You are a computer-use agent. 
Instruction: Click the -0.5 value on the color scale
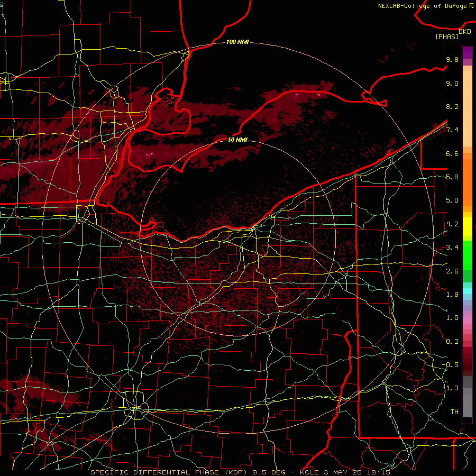[450, 365]
